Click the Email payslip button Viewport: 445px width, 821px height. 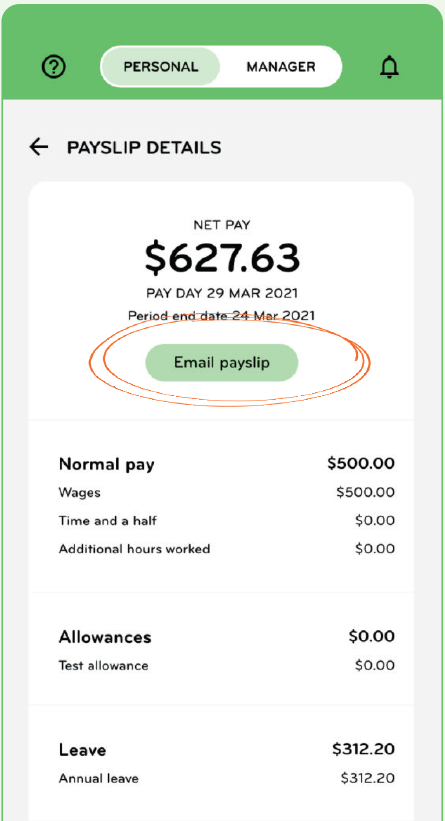221,363
